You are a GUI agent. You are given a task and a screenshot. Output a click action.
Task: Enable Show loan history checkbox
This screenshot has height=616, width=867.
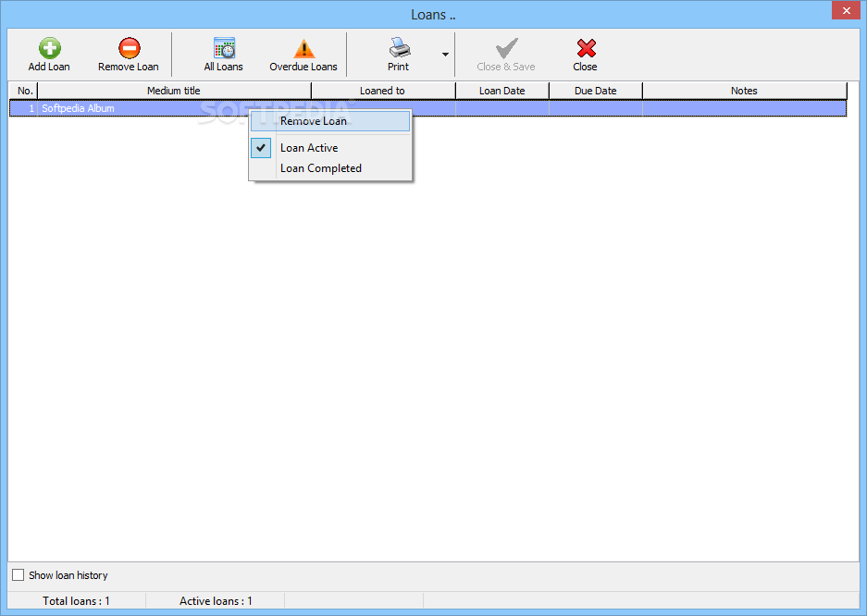click(x=19, y=575)
